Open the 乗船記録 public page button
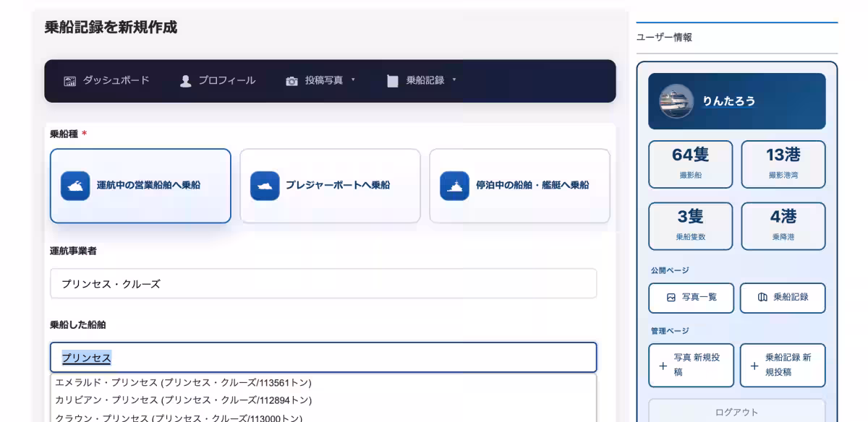868x422 pixels. [x=783, y=298]
